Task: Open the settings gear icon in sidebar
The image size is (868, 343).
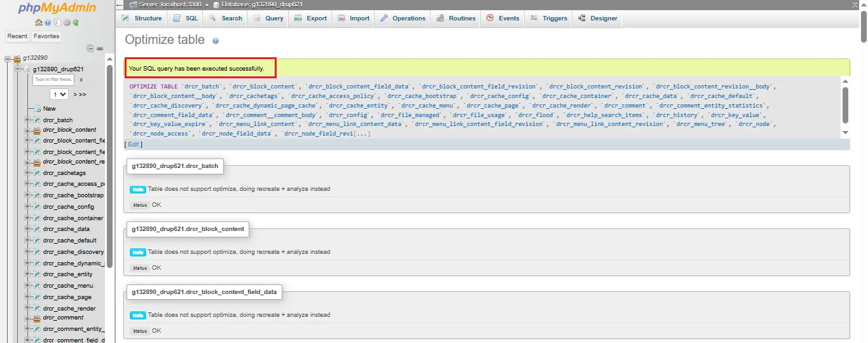Action: point(68,22)
